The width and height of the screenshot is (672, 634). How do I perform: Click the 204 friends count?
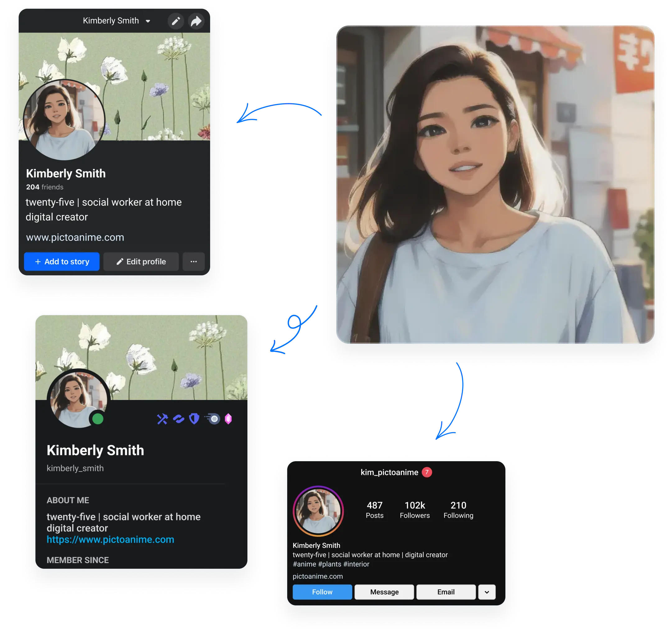point(45,187)
